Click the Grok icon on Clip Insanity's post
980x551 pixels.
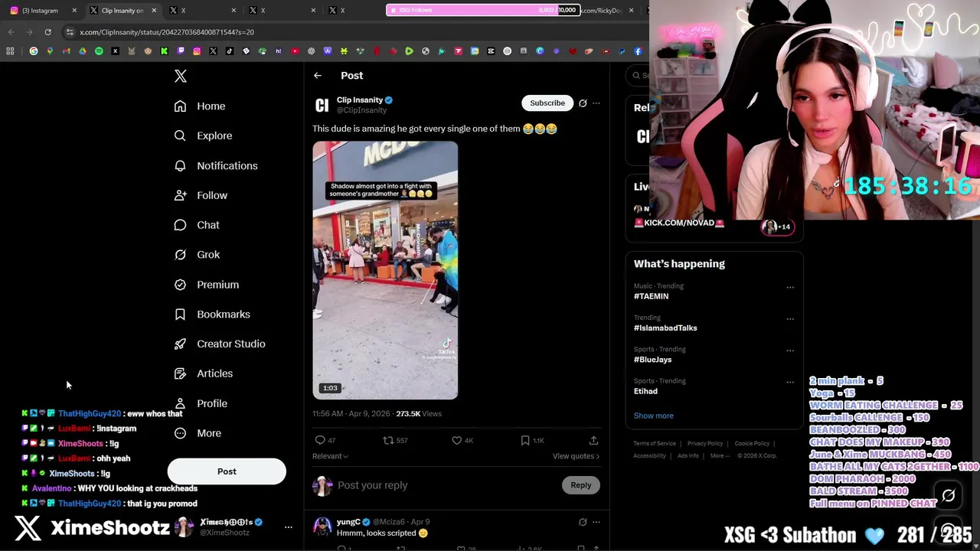(583, 103)
